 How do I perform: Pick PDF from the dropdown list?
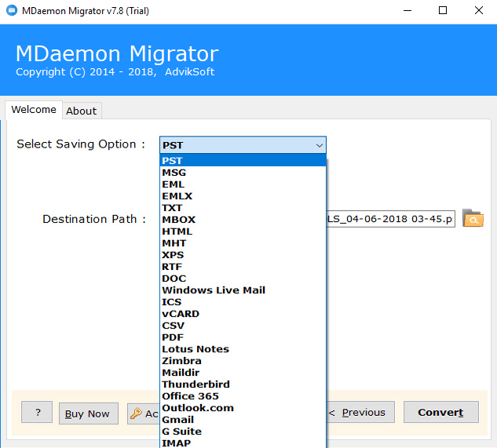click(243, 337)
